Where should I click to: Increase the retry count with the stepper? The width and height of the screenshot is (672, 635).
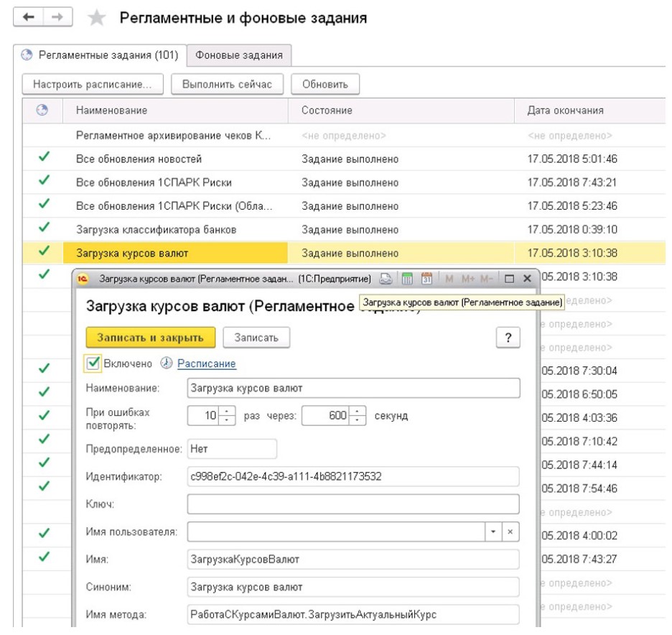click(x=226, y=413)
